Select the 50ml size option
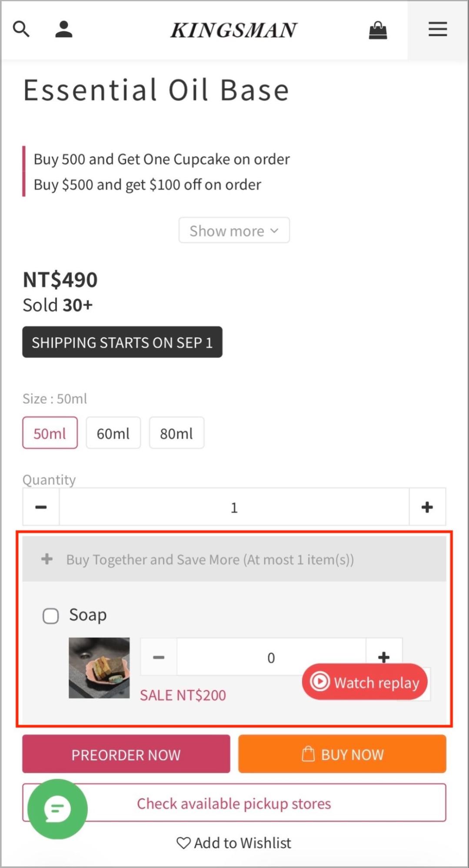469x868 pixels. pos(50,433)
